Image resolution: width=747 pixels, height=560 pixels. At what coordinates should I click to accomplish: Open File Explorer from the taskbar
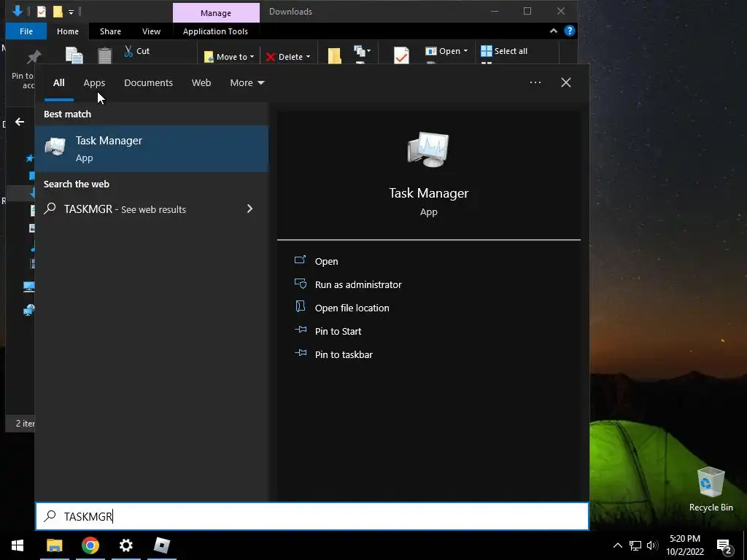(54, 545)
